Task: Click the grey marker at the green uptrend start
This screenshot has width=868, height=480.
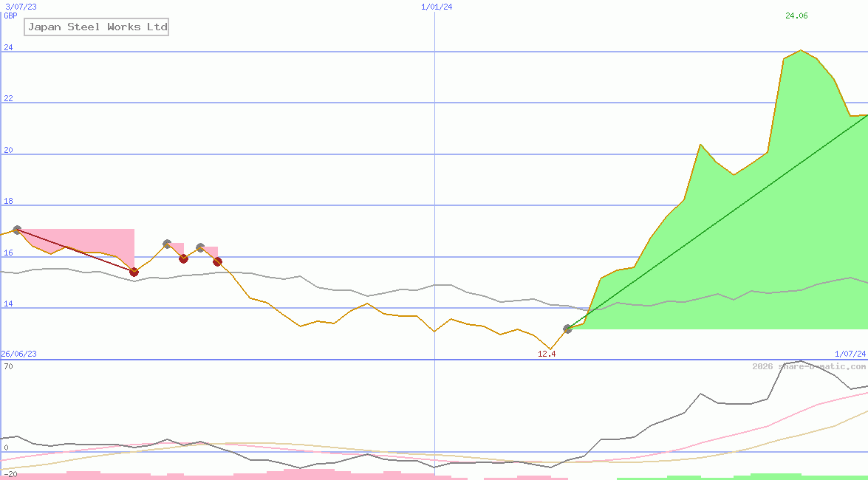Action: 567,329
